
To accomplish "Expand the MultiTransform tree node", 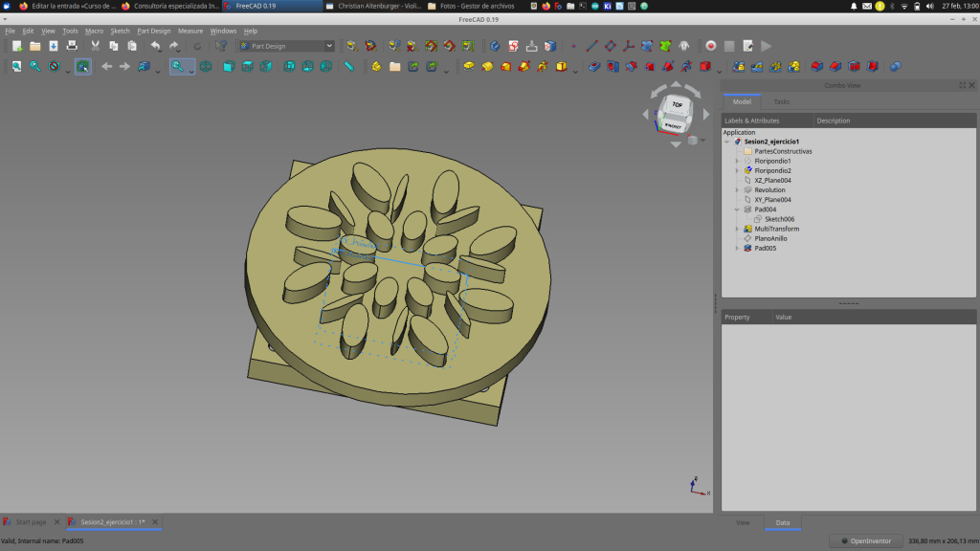I will click(737, 229).
